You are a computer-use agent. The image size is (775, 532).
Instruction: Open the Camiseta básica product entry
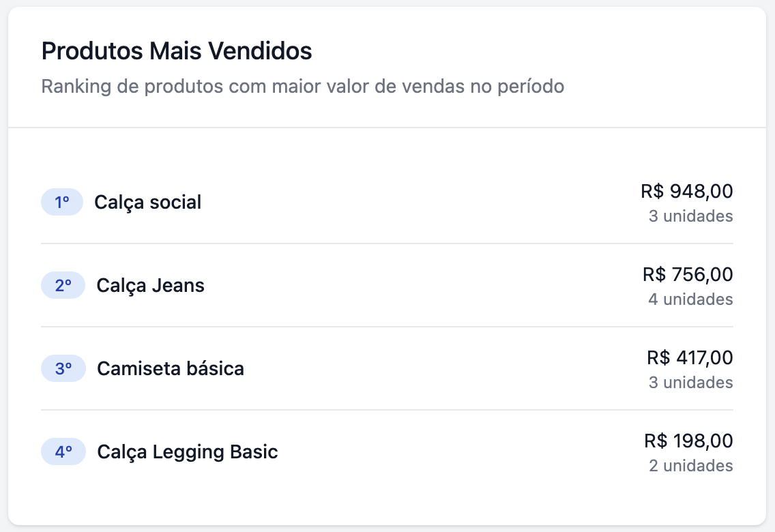(x=171, y=369)
